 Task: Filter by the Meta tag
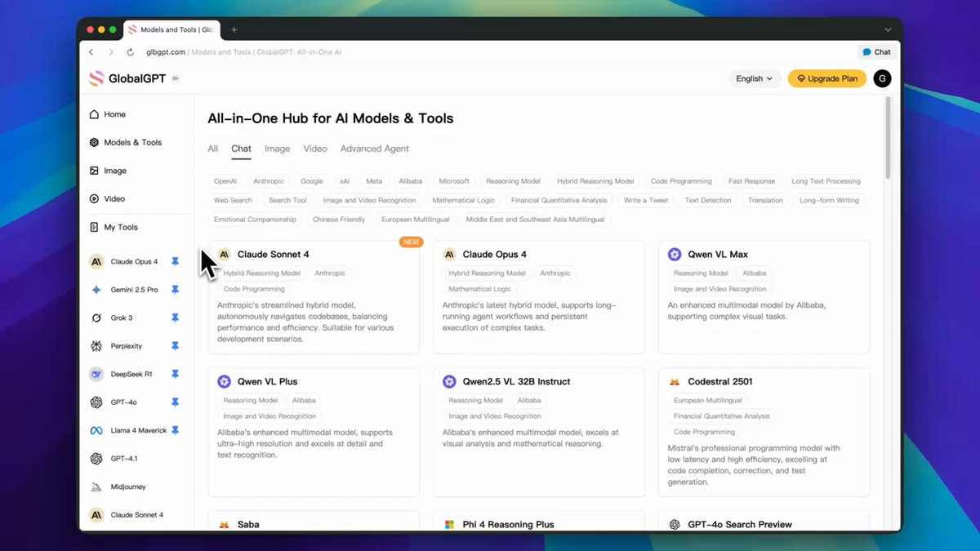click(x=374, y=181)
